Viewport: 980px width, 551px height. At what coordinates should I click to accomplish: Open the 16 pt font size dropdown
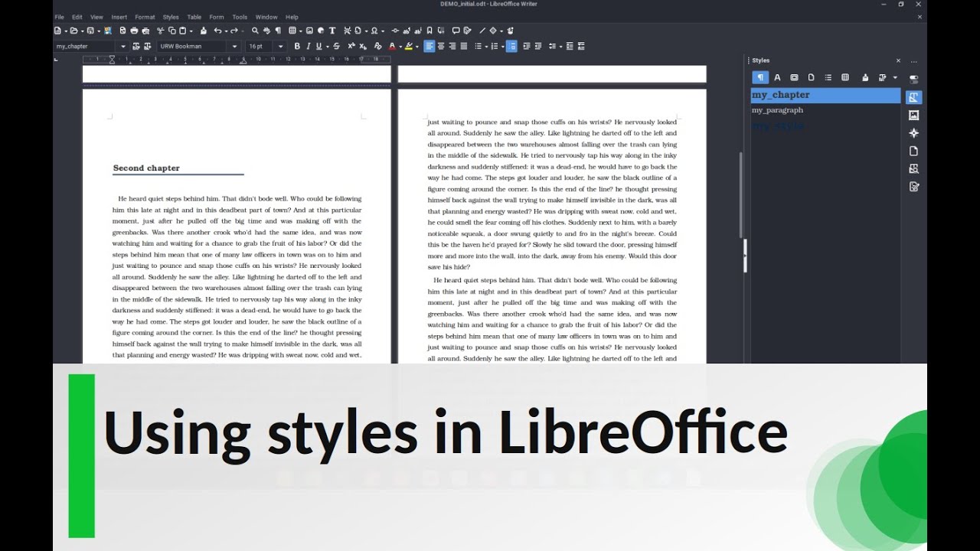click(280, 46)
